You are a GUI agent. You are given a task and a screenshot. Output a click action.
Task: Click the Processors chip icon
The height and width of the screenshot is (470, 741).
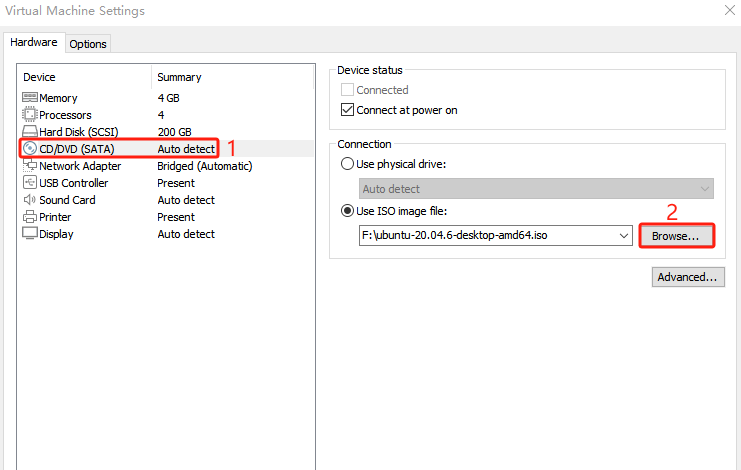click(x=30, y=114)
